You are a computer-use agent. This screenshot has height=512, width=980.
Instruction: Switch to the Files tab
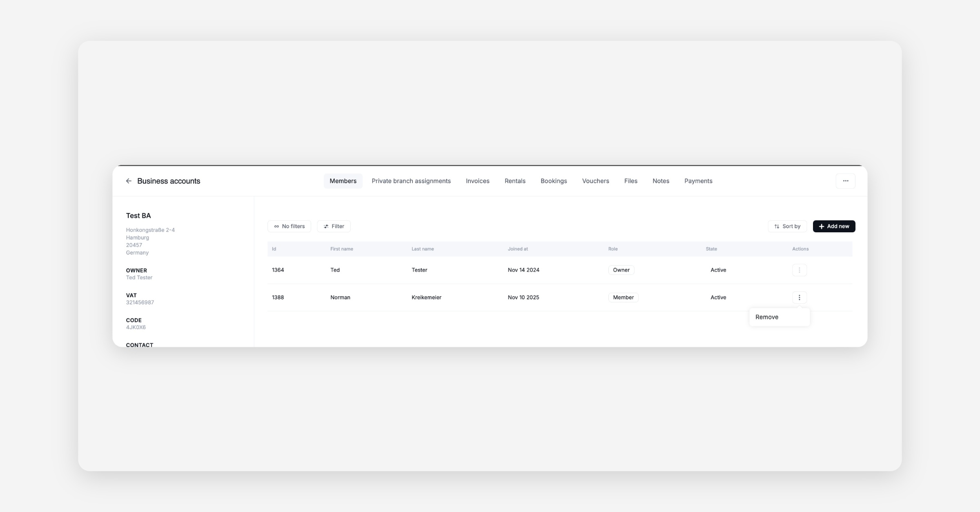[x=630, y=181]
